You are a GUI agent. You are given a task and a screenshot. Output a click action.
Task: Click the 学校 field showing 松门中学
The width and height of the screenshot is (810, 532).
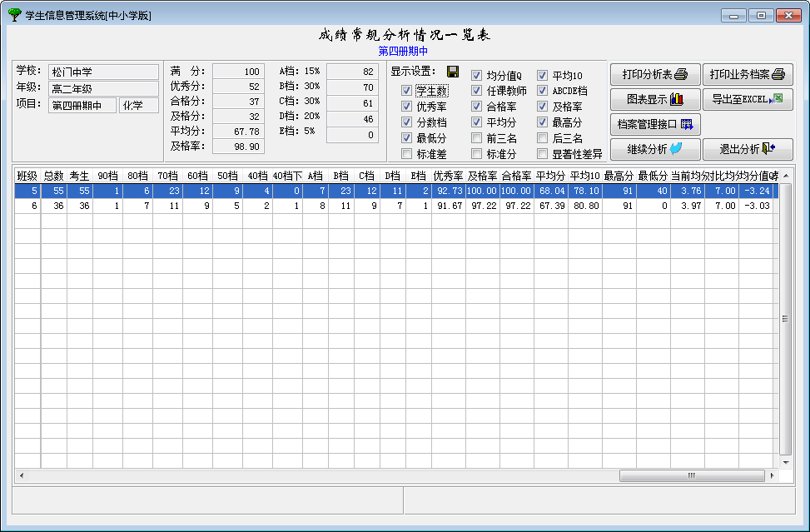point(102,72)
